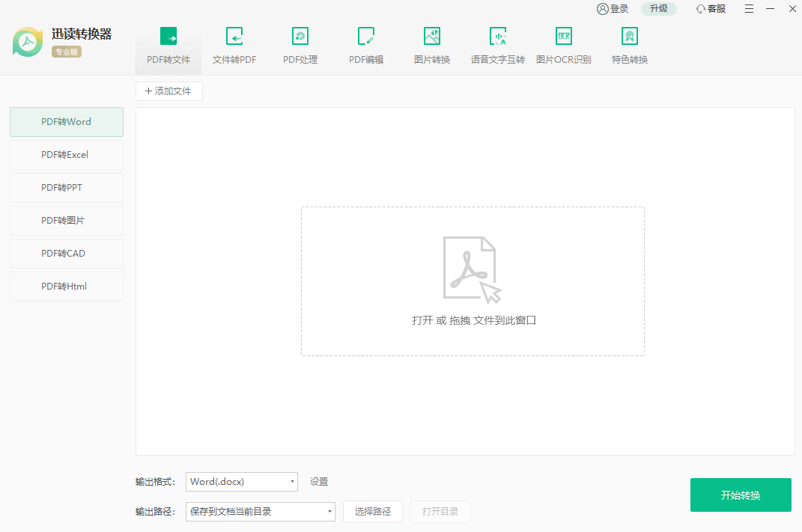The image size is (802, 532).
Task: Switch to PDF转图片 mode
Action: pos(66,220)
